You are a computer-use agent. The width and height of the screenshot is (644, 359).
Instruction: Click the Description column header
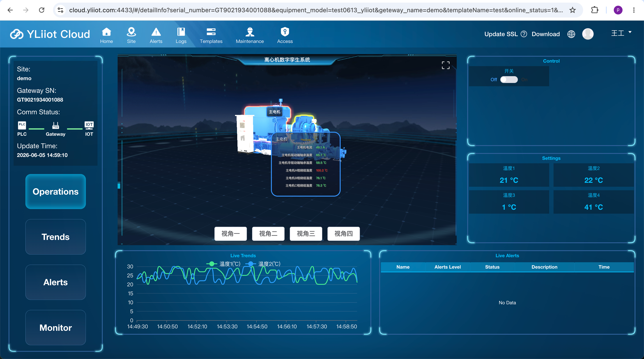click(544, 267)
